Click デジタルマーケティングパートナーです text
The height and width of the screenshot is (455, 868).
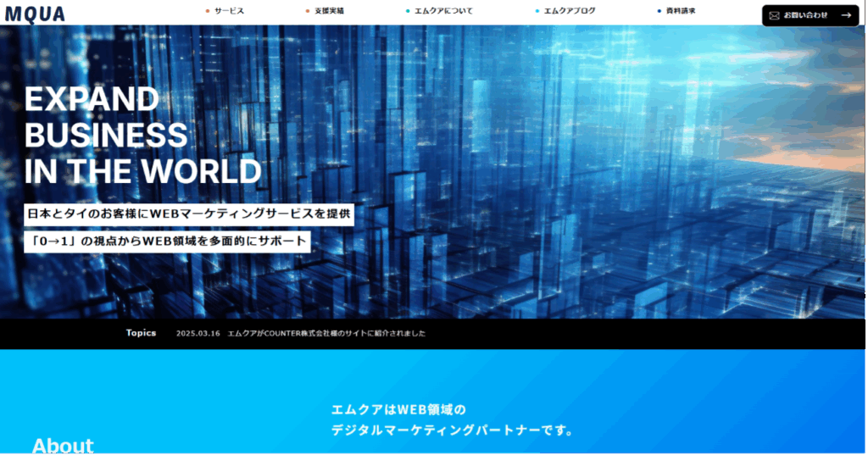point(452,430)
